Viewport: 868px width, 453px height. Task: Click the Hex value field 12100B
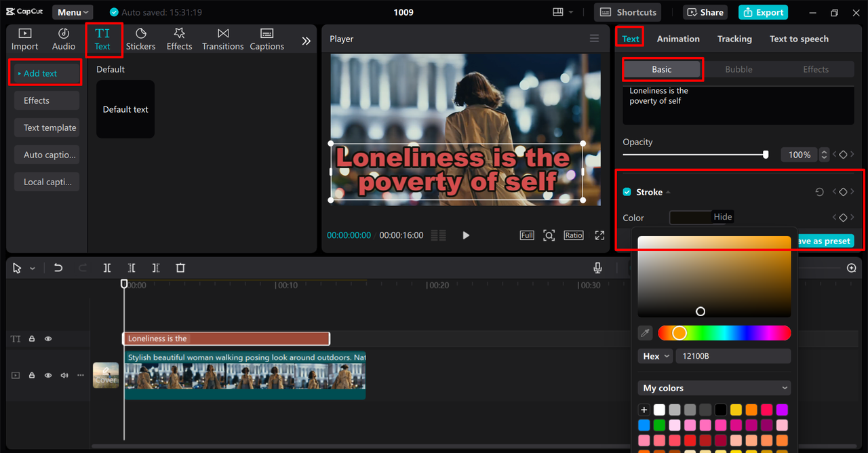coord(733,356)
